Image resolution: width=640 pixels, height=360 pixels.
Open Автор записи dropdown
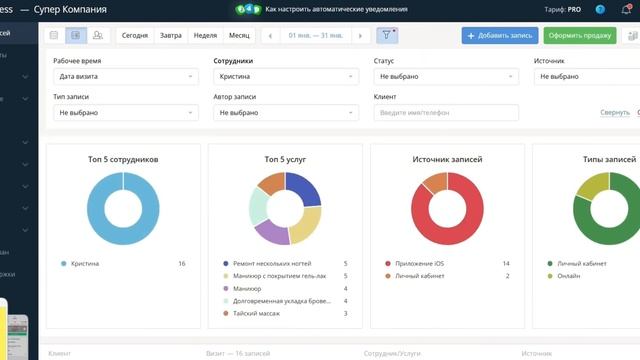pos(286,113)
